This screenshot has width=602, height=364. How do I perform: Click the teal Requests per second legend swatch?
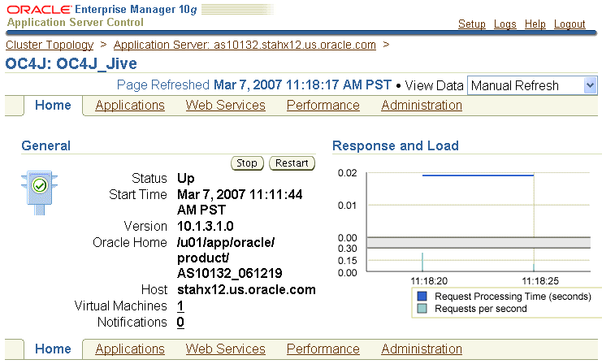pos(422,309)
